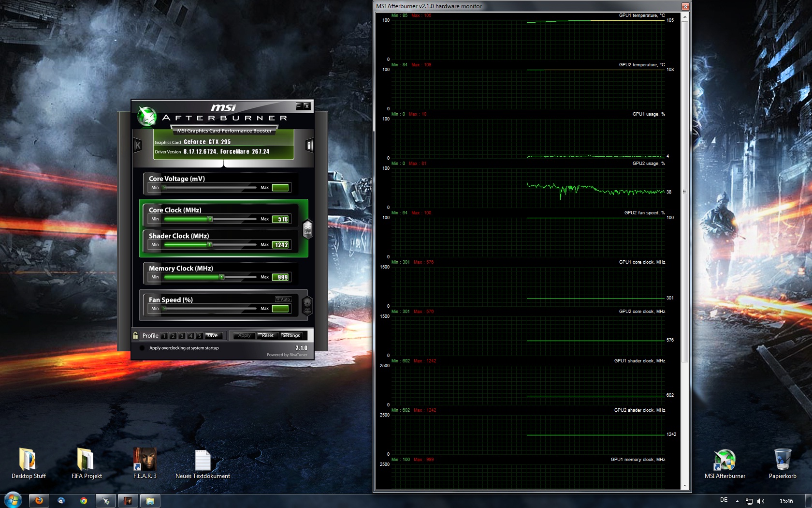The image size is (812, 508).
Task: Click hardware monitor scrollbar up arrow
Action: tap(684, 17)
